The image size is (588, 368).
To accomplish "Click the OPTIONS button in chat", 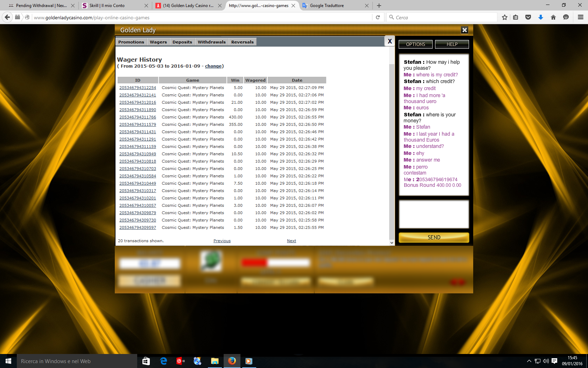I will point(415,44).
